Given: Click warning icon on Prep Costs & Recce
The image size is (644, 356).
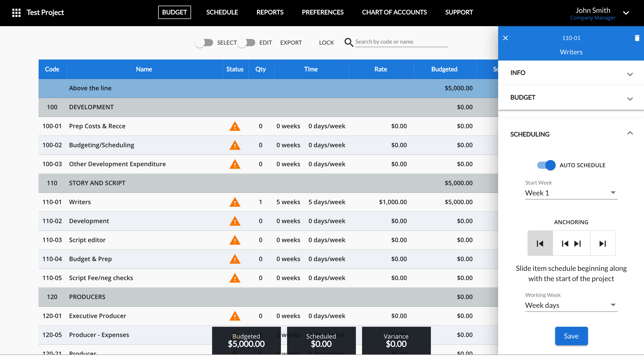Looking at the screenshot, I should pos(235,126).
